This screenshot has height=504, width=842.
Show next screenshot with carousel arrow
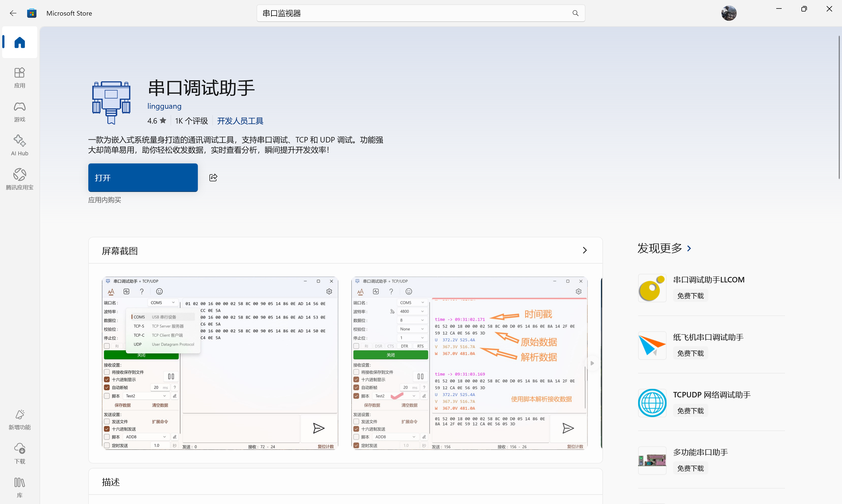point(592,363)
